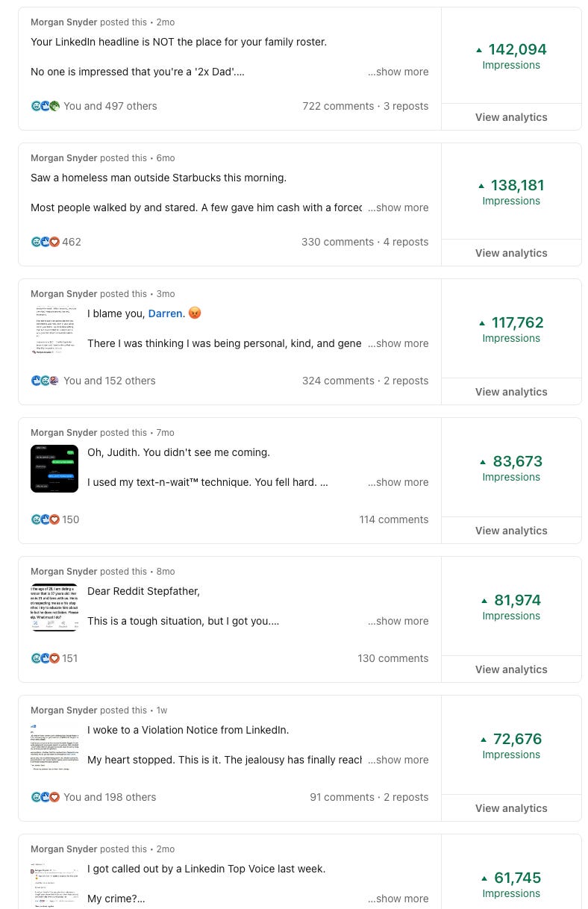Expand show more on the Starbucks post
Image resolution: width=588 pixels, height=909 pixels.
coord(398,207)
